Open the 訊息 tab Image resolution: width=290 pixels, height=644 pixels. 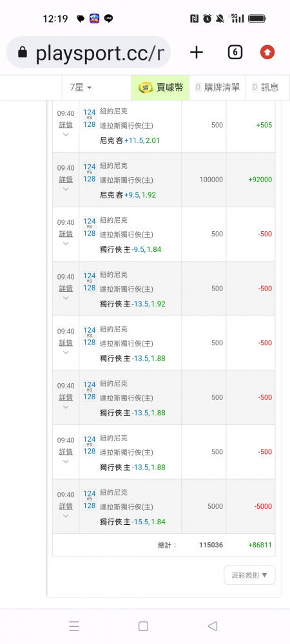click(265, 87)
